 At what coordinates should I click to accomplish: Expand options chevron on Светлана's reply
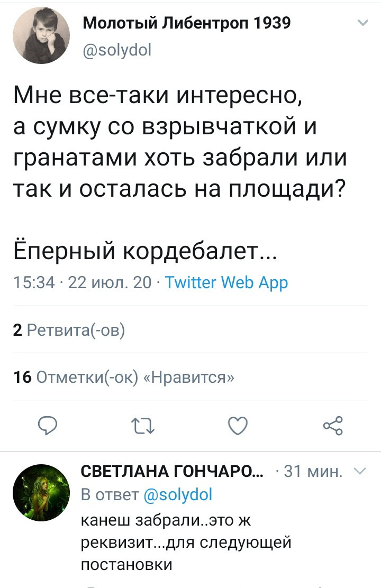tap(359, 471)
